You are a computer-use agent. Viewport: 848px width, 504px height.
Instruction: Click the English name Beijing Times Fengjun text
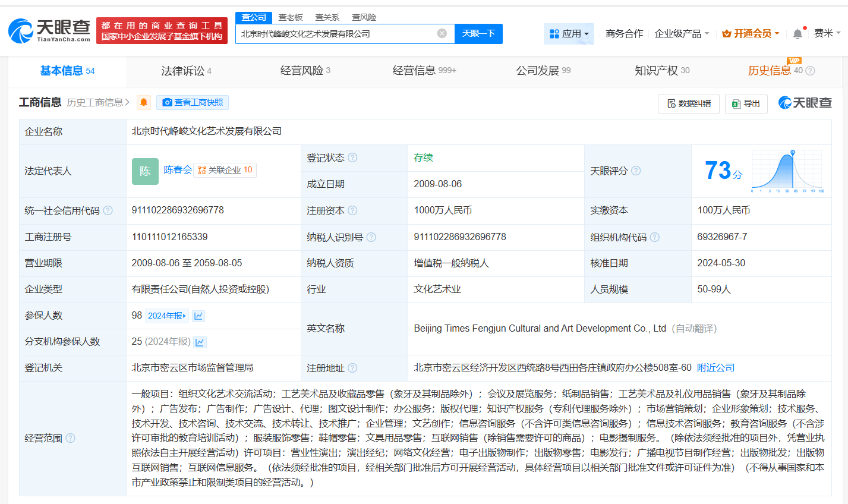coord(540,329)
